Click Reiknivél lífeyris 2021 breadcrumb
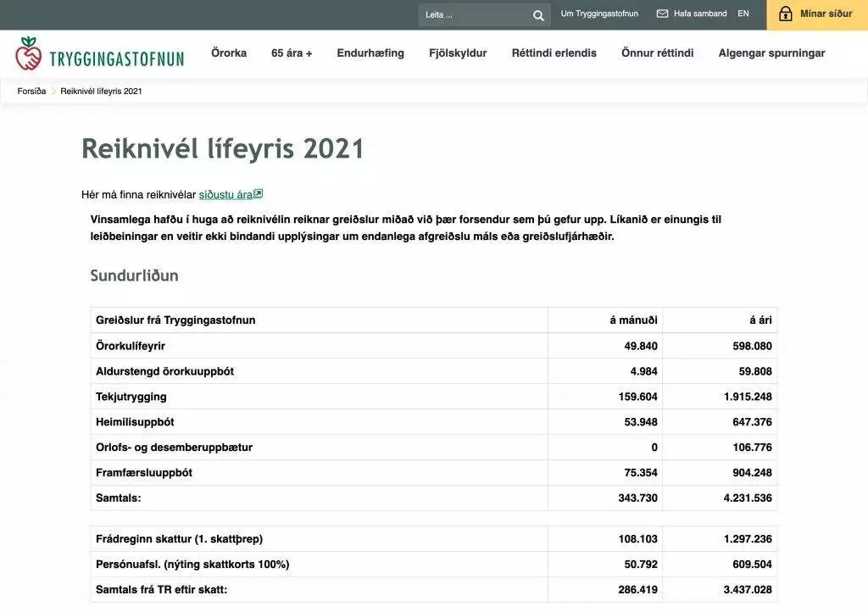 (101, 92)
